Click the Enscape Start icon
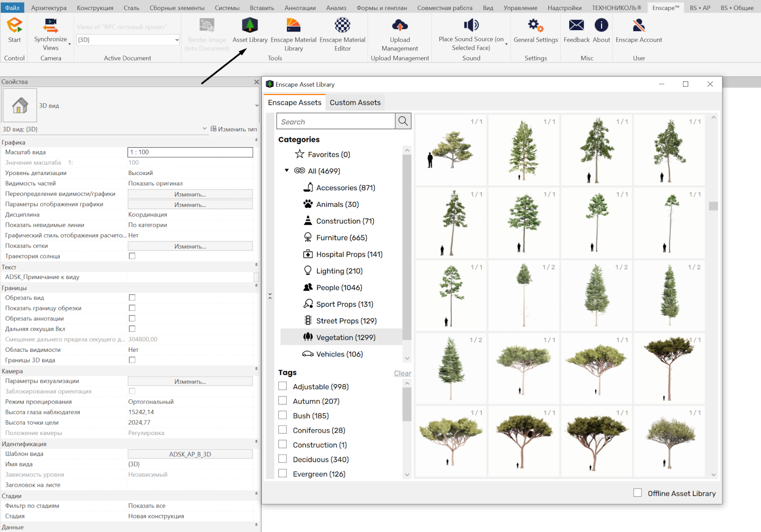This screenshot has height=532, width=761. 14,26
